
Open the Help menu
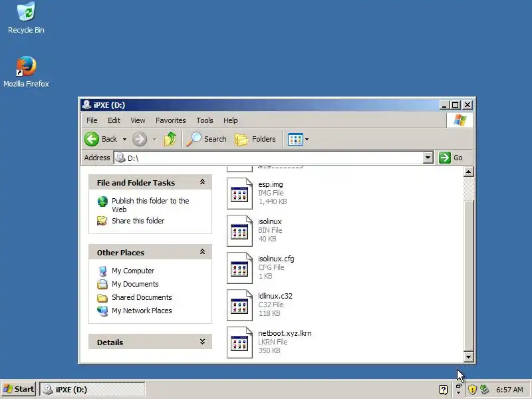tap(230, 120)
